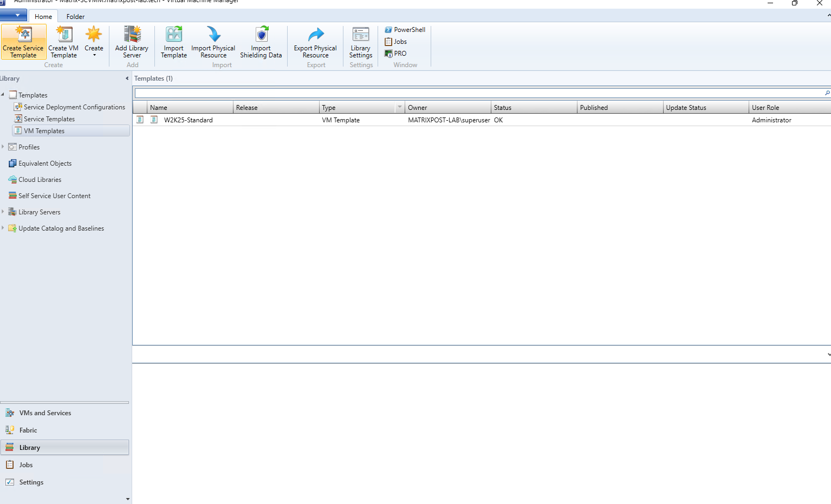This screenshot has height=504, width=831.
Task: Select the VM Templates tree node
Action: click(71, 131)
